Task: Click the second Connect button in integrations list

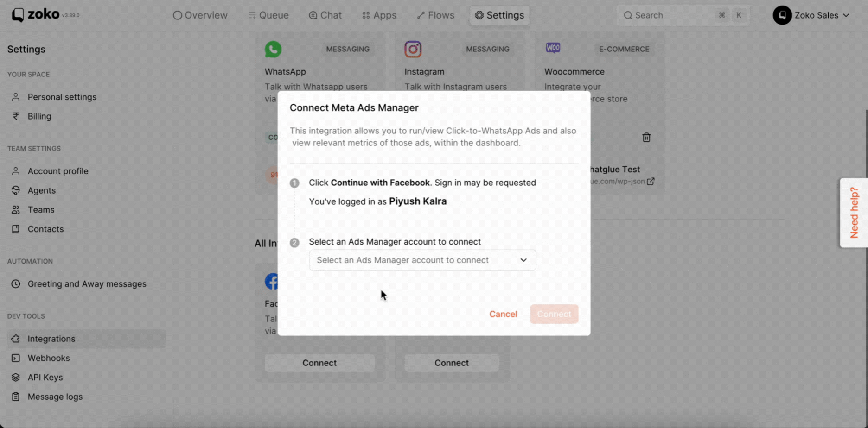Action: (x=452, y=363)
